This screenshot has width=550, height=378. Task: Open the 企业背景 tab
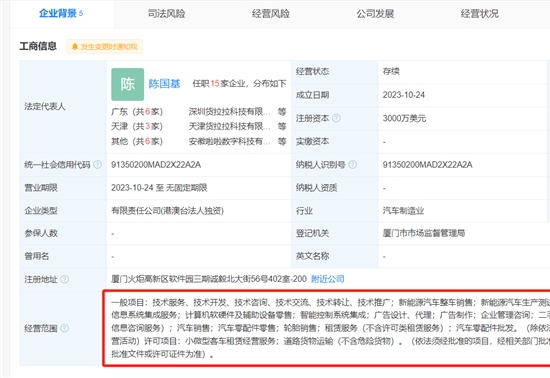61,13
